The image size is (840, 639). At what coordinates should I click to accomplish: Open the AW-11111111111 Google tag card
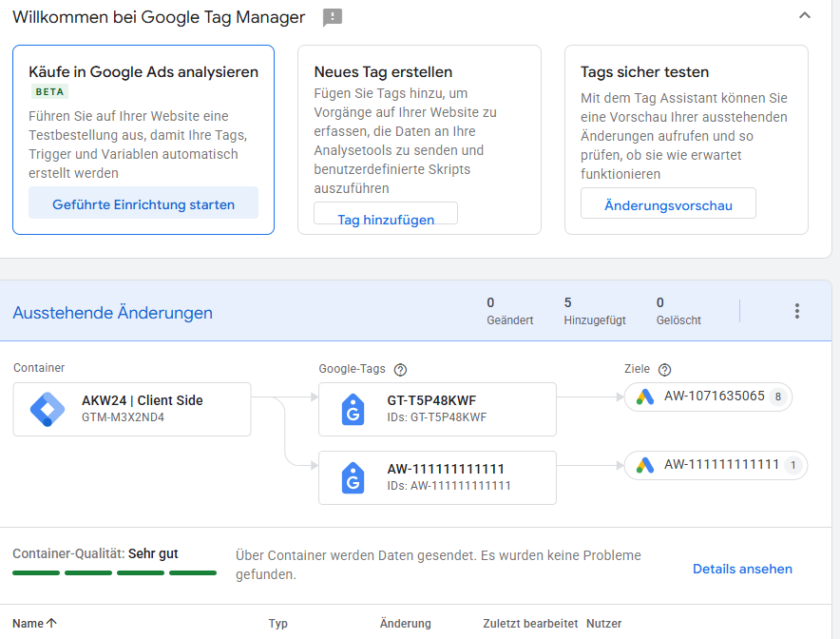point(437,477)
